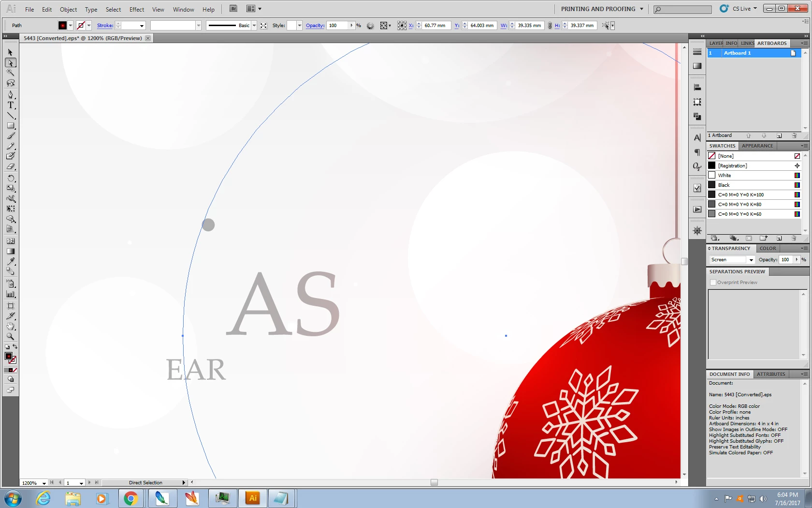Open the Window menu
This screenshot has width=812, height=508.
(x=183, y=9)
